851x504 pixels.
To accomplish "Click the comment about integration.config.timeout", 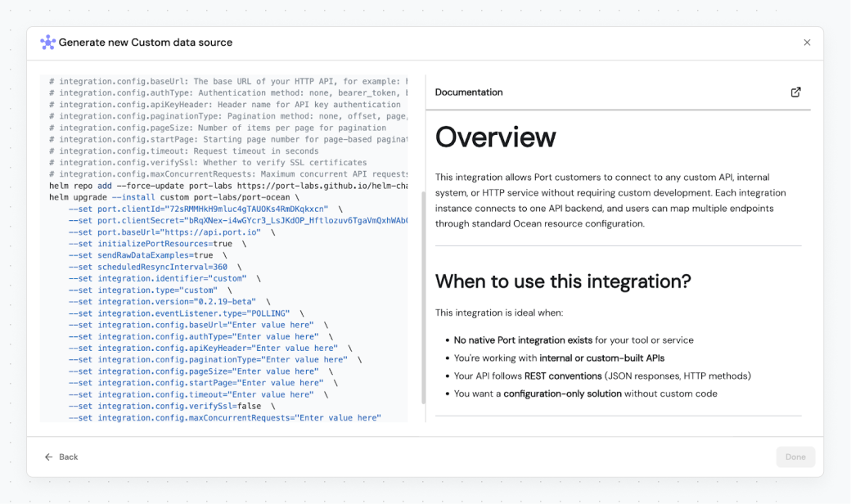I will [184, 151].
